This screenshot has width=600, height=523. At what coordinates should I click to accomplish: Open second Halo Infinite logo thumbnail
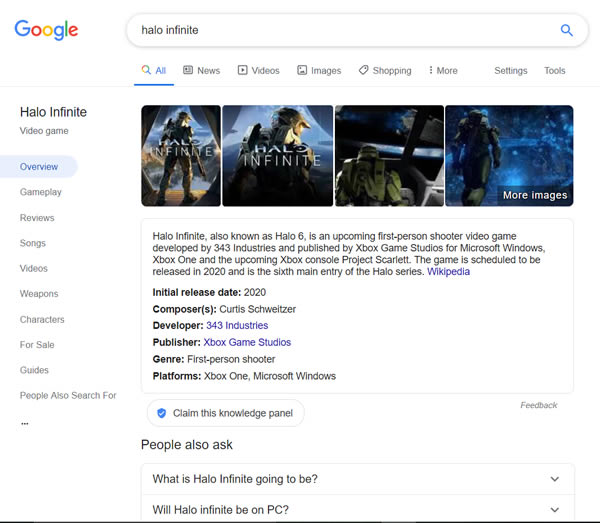(278, 156)
